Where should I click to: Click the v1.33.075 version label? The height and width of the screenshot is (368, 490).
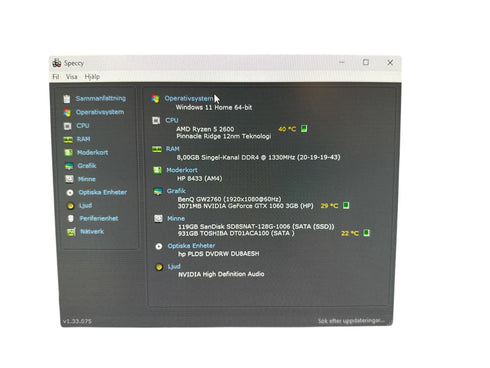pyautogui.click(x=77, y=321)
